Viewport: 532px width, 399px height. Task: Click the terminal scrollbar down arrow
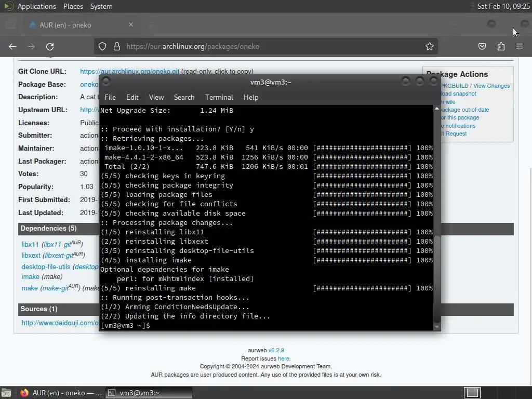pos(437,327)
